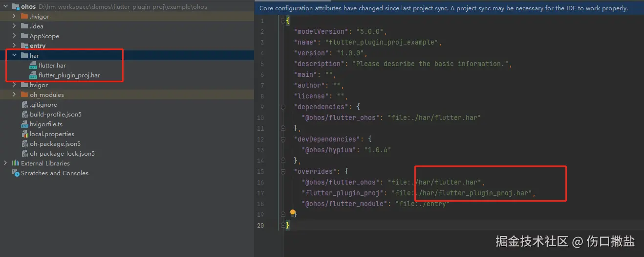Fold the devDependencies block at line 12
The height and width of the screenshot is (257, 644).
(283, 139)
